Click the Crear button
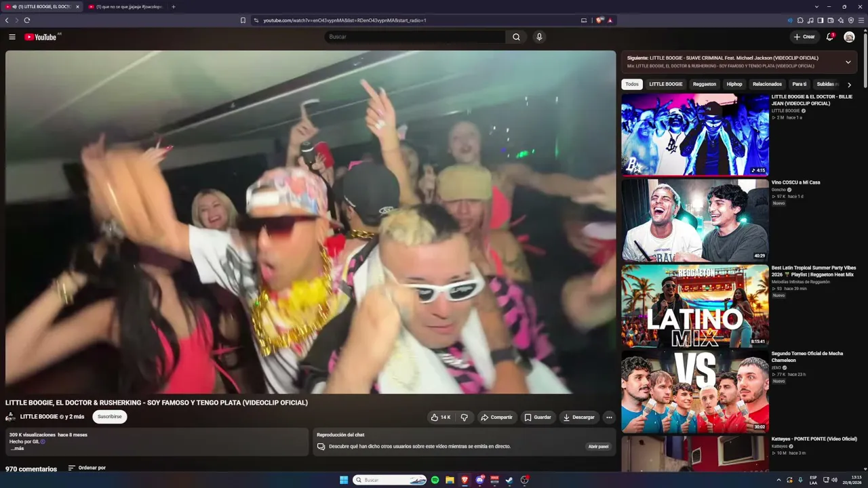 (804, 37)
